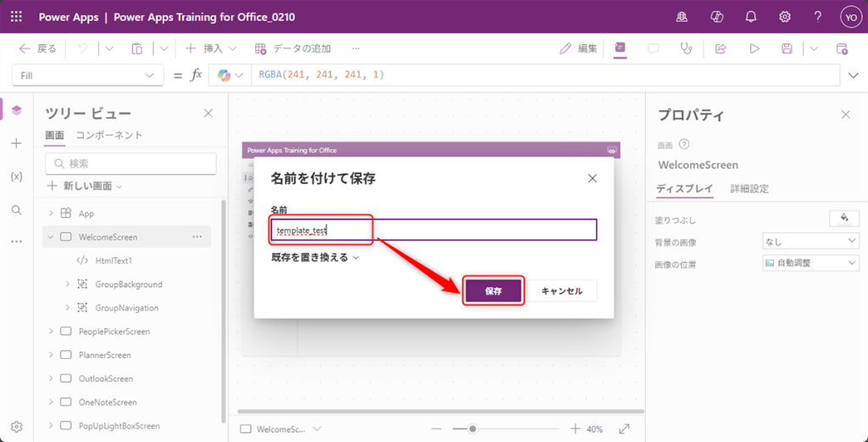
Task: Select PlannerScreen in the tree
Action: click(104, 355)
